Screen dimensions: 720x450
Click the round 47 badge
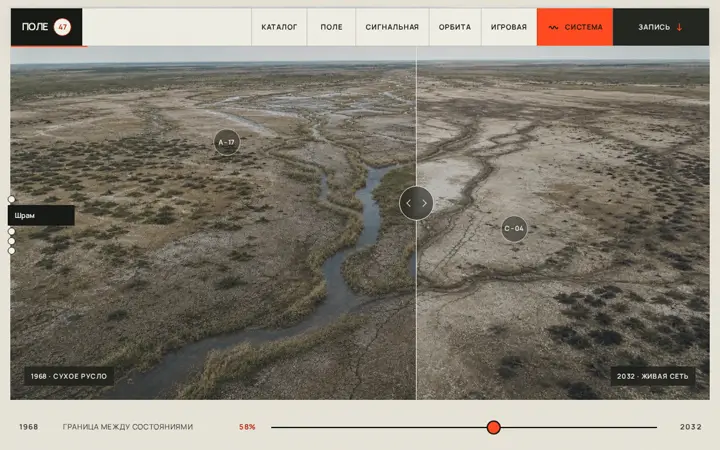(x=62, y=27)
